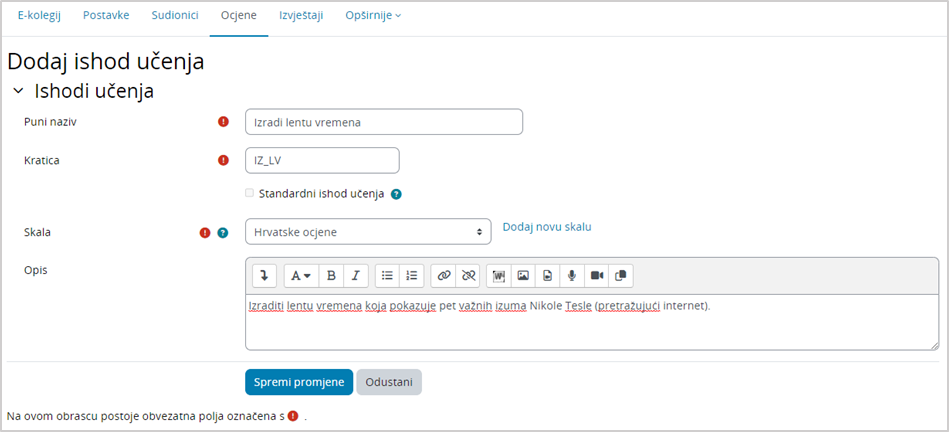Click the unlink icon
The width and height of the screenshot is (949, 432).
[468, 276]
